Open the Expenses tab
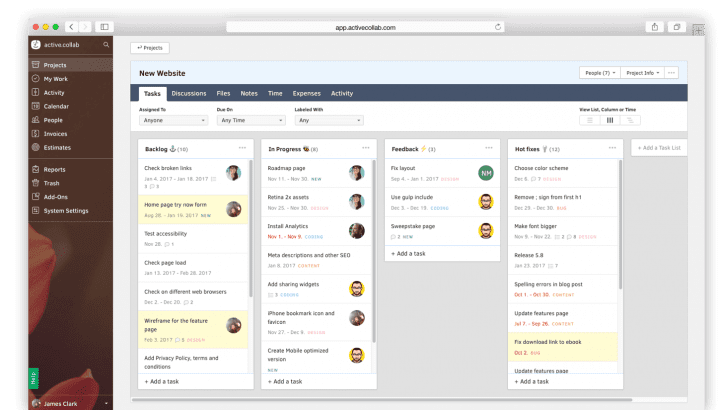The height and width of the screenshot is (410, 720). point(306,93)
